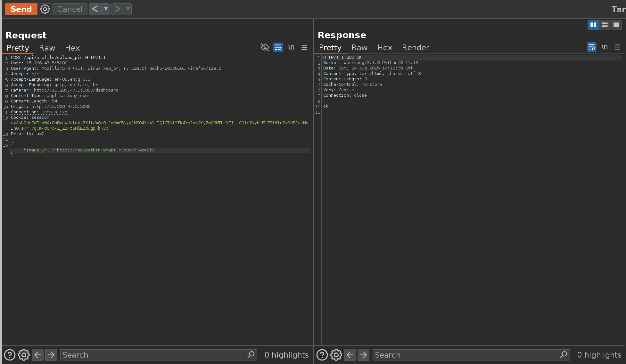Switch to side-by-side layout view
This screenshot has width=626, height=364.
593,25
